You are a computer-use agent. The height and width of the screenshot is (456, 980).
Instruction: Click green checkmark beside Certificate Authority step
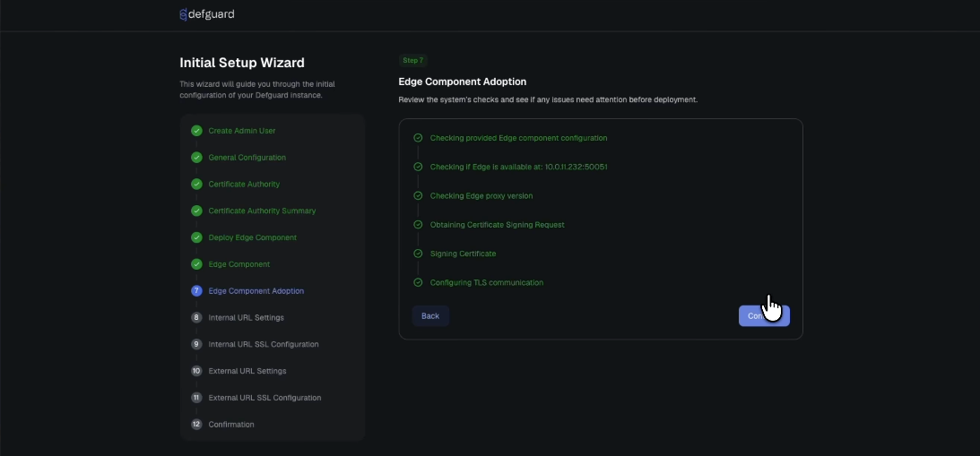point(196,185)
